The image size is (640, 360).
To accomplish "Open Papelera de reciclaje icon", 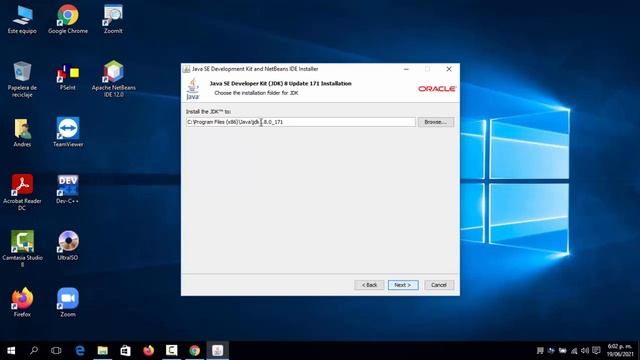I will pos(22,79).
